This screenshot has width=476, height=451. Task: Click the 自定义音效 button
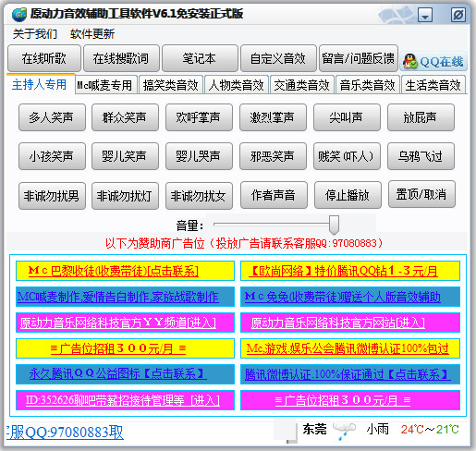pyautogui.click(x=278, y=58)
